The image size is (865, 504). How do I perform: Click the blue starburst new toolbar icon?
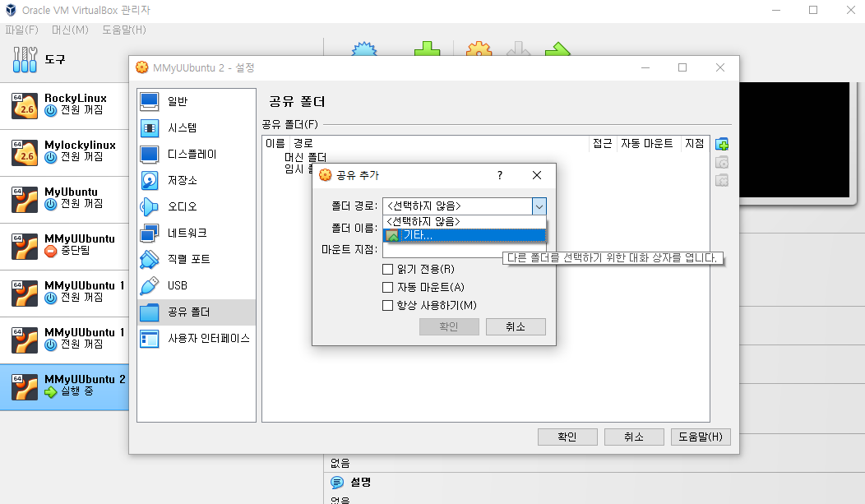coord(364,49)
